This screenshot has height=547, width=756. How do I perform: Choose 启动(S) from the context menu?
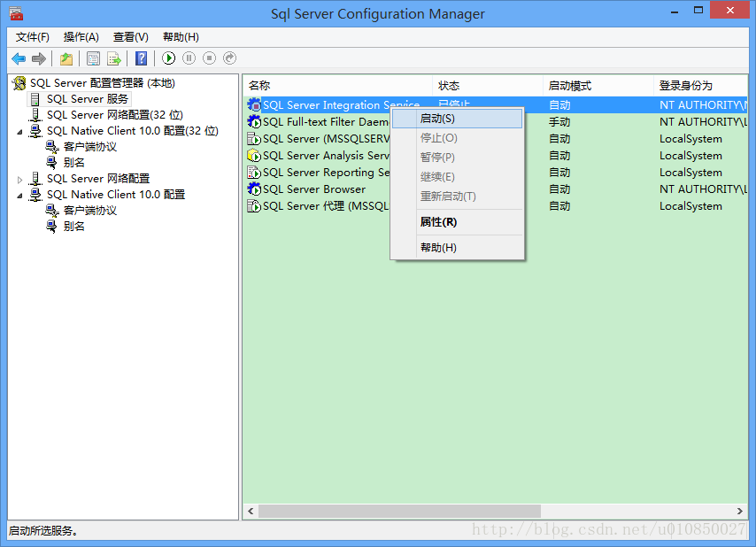click(437, 119)
